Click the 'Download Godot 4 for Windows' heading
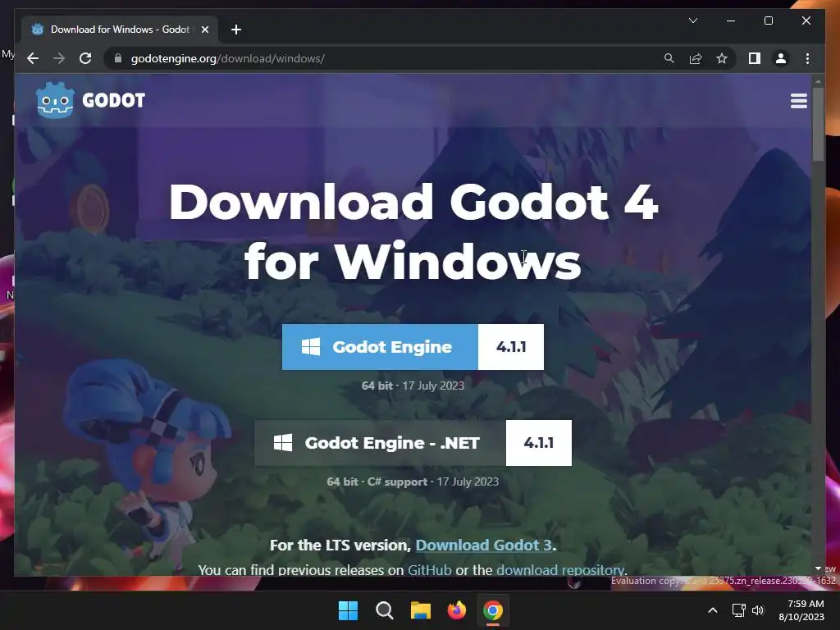 click(x=413, y=231)
